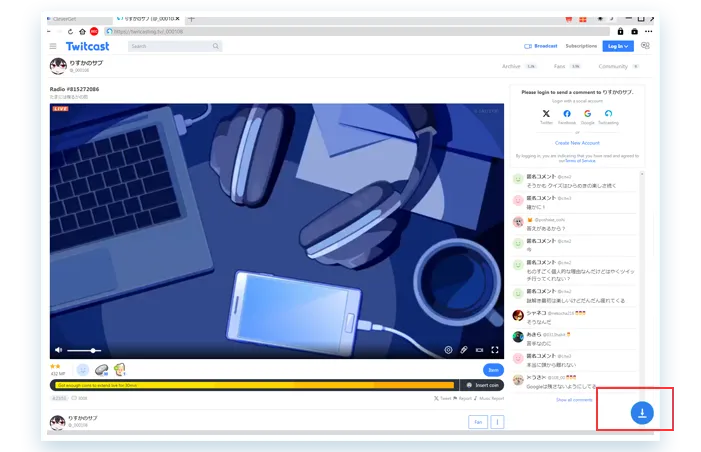Screen dimensions: 701x452
Task: Go to browser home page
Action: [x=82, y=31]
